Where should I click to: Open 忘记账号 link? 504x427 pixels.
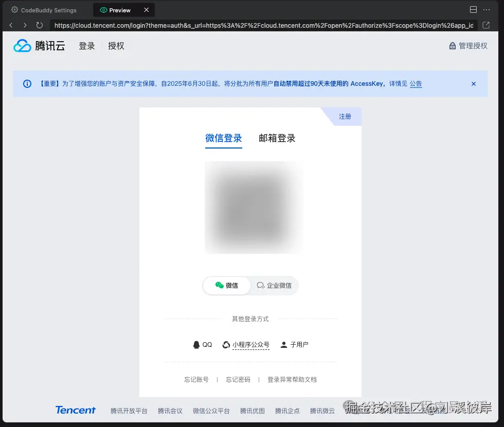196,380
